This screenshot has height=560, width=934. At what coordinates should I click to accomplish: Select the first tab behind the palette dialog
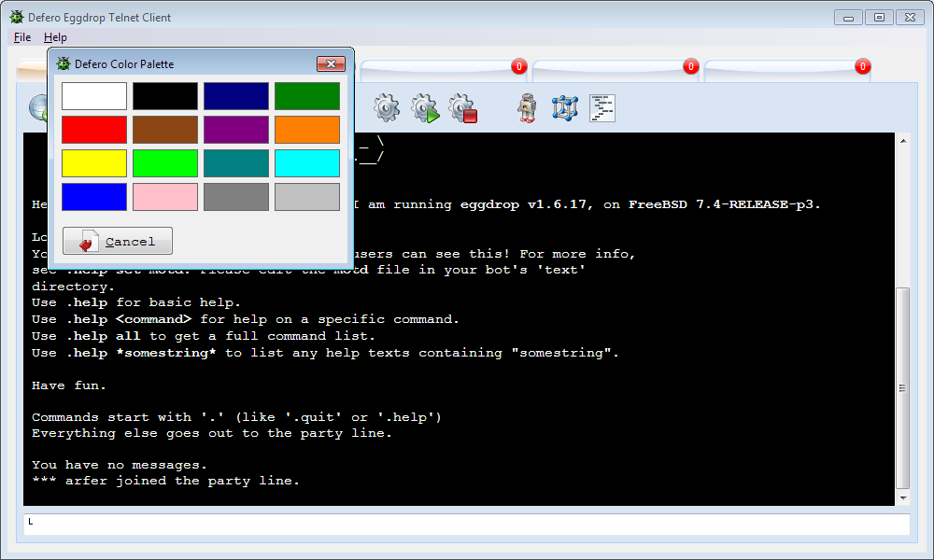32,70
